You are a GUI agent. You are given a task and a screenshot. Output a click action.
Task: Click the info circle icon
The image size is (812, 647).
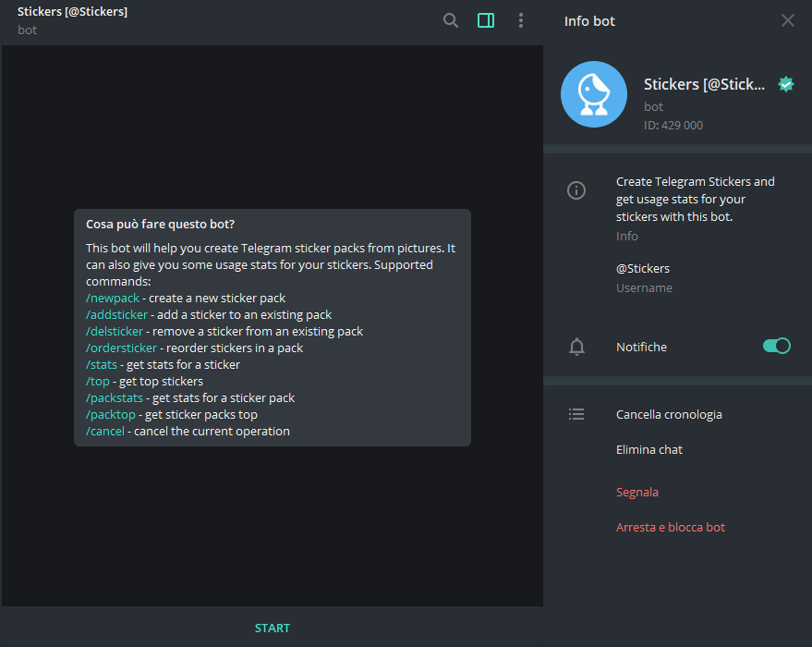tap(576, 190)
